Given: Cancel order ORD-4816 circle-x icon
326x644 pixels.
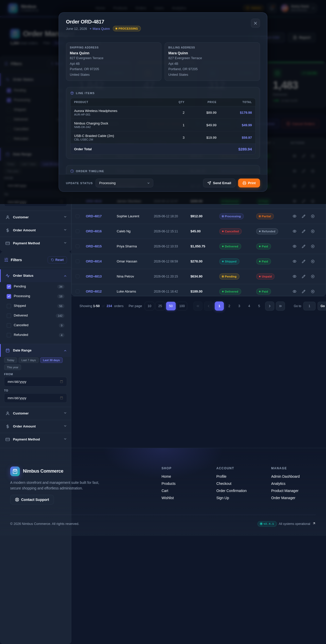Looking at the screenshot, I should [313, 231].
